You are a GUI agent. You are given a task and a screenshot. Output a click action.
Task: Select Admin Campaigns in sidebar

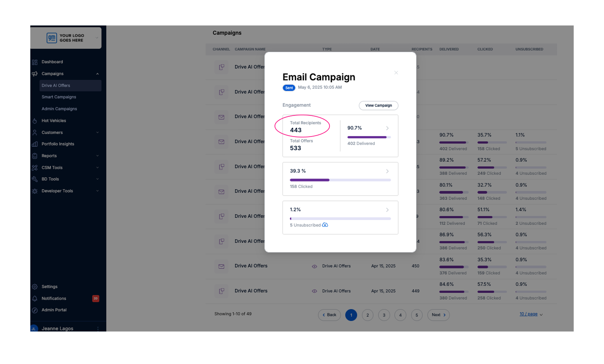coord(59,109)
